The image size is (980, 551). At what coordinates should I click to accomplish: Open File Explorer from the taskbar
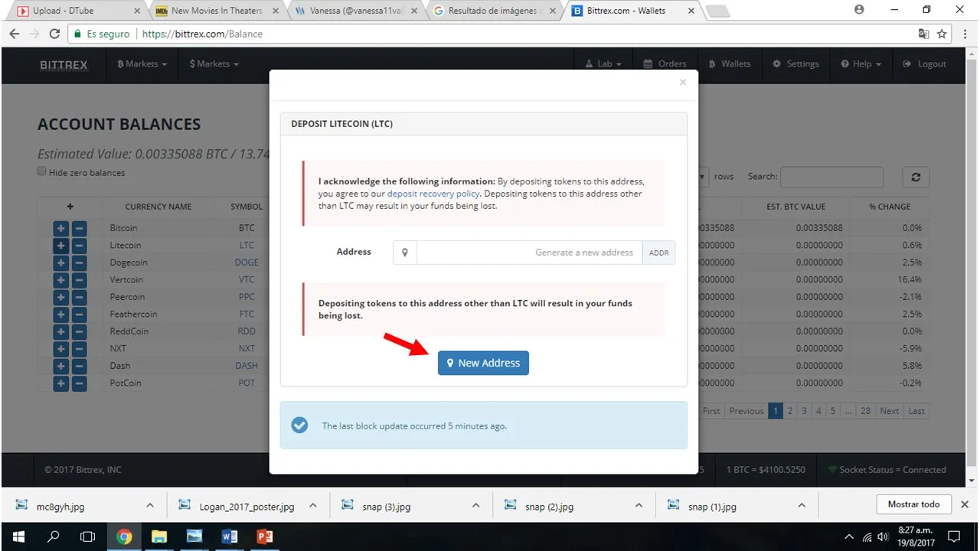coord(158,536)
